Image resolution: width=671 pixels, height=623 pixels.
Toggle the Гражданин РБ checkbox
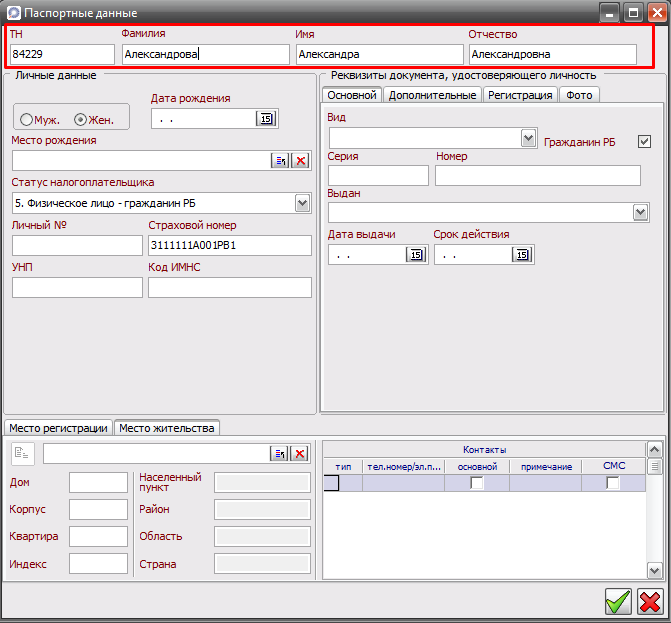644,142
